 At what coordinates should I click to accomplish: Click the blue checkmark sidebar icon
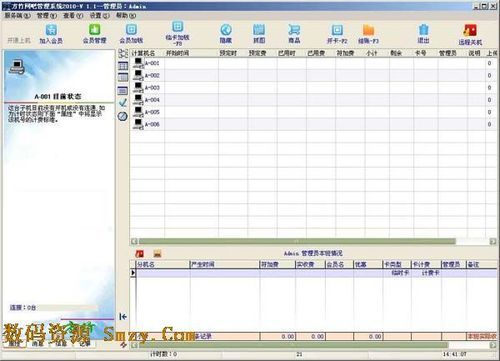[x=123, y=103]
